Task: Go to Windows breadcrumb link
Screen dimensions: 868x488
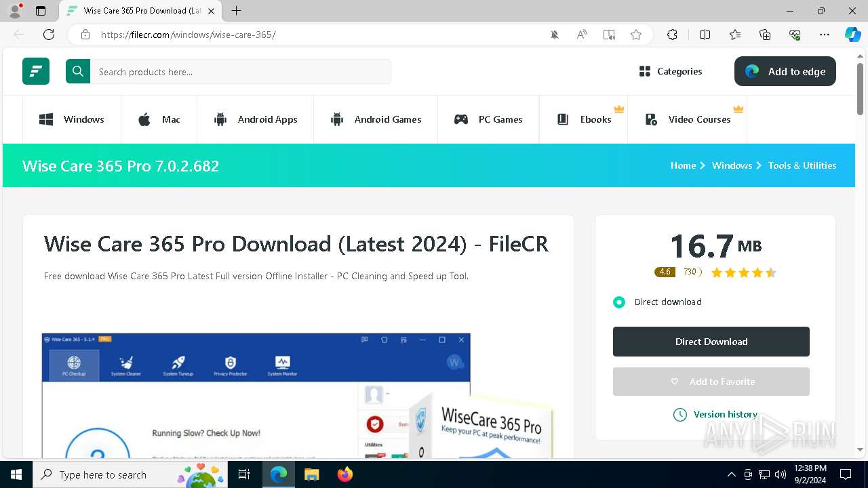Action: (732, 165)
